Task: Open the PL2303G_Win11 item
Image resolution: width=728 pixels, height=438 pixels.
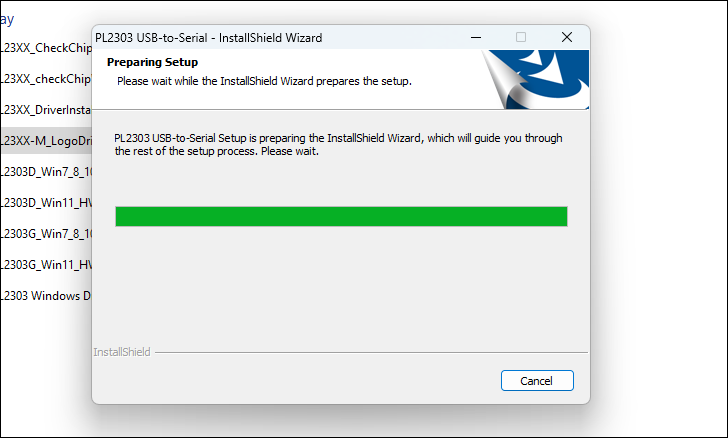Action: point(46,265)
